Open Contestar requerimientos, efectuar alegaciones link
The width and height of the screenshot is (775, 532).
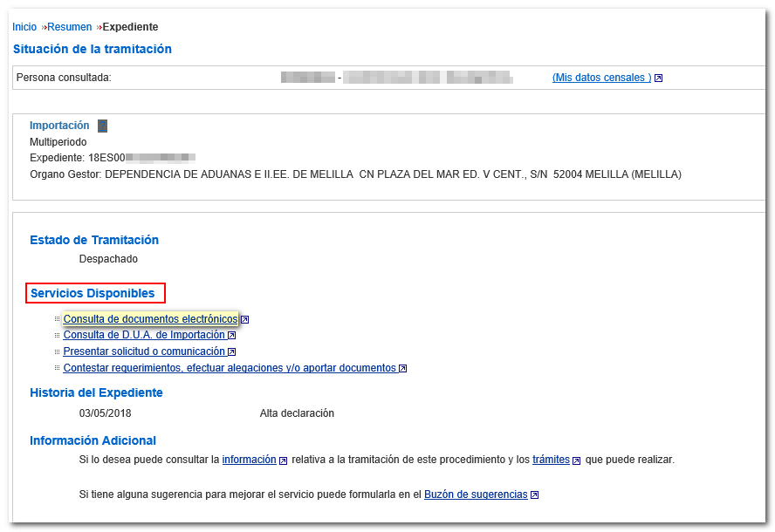[230, 368]
